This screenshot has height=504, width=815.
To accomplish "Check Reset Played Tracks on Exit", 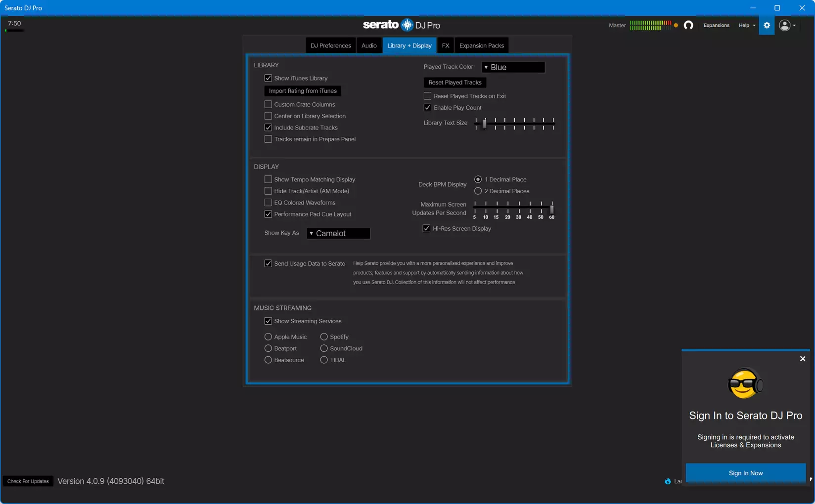I will [x=427, y=96].
